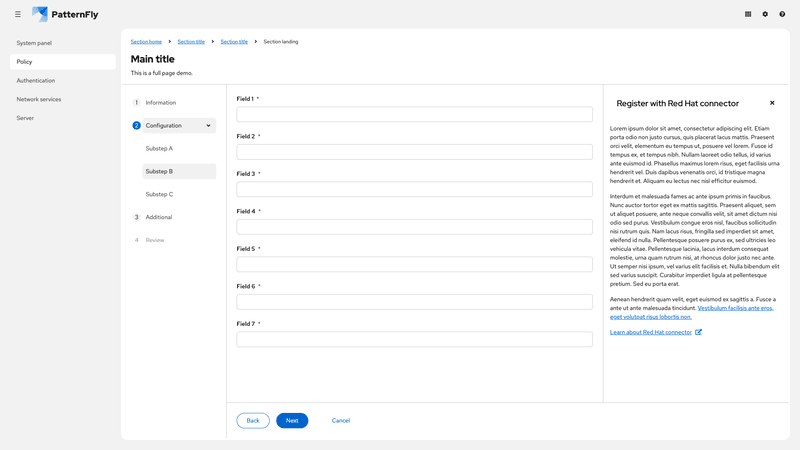
Task: Click the second Section title breadcrumb
Action: coord(234,42)
